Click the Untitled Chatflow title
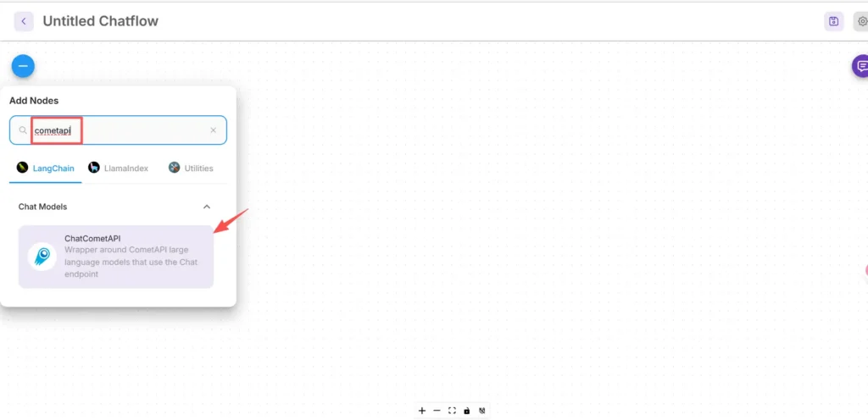This screenshot has width=868, height=420. pos(100,21)
